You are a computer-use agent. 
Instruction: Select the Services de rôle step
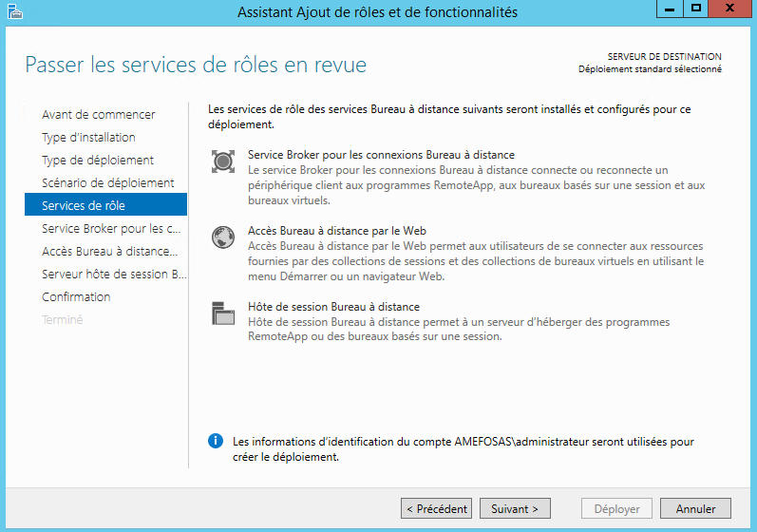[x=105, y=204]
